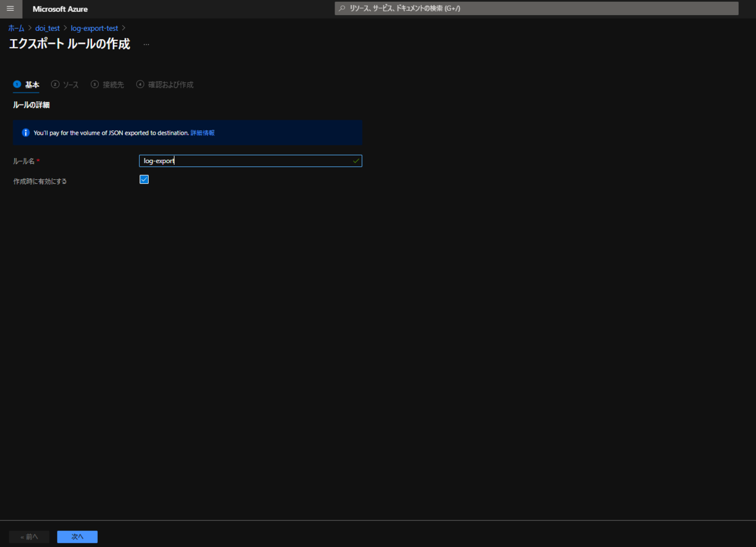Click the エクスポート ルールの作成 page title
756x547 pixels.
pos(69,44)
